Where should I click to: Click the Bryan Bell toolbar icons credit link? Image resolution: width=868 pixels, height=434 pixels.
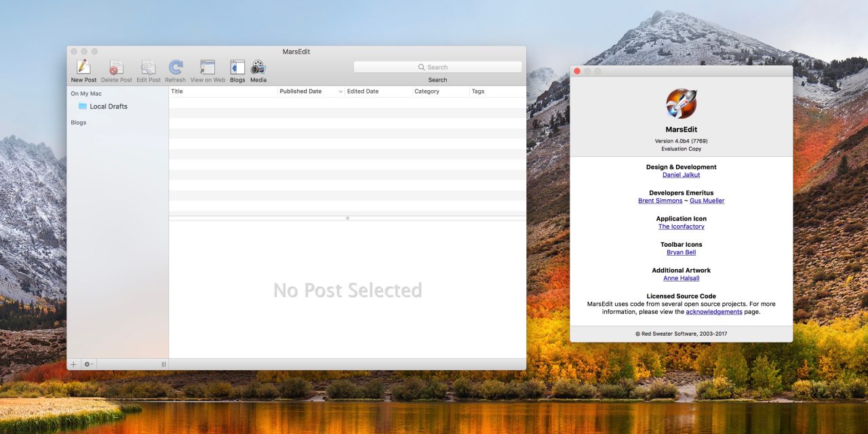681,252
